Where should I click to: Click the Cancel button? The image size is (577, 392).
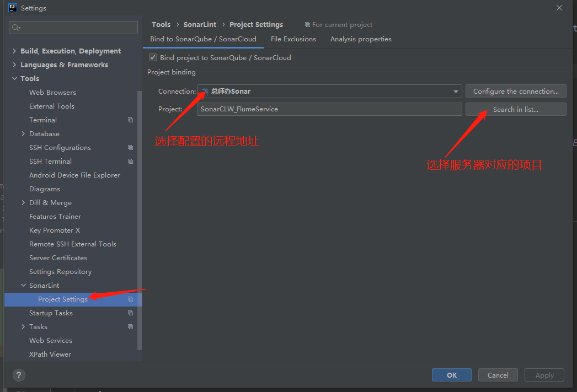point(498,375)
